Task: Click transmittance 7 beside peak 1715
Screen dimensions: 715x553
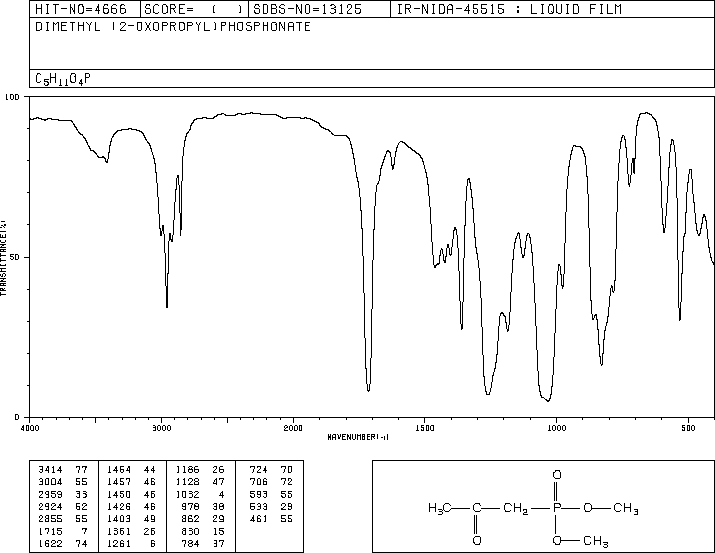Action: point(84,531)
